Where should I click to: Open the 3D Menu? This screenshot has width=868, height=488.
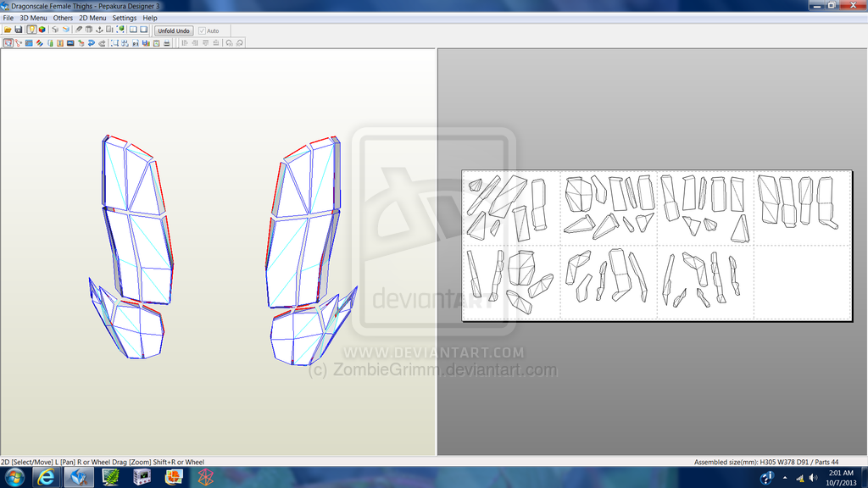pyautogui.click(x=33, y=18)
